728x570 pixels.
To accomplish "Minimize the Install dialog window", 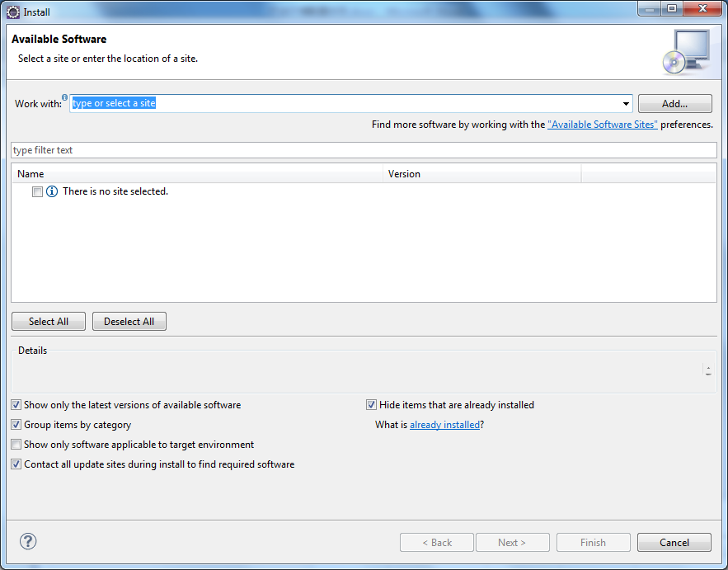I will pos(650,8).
